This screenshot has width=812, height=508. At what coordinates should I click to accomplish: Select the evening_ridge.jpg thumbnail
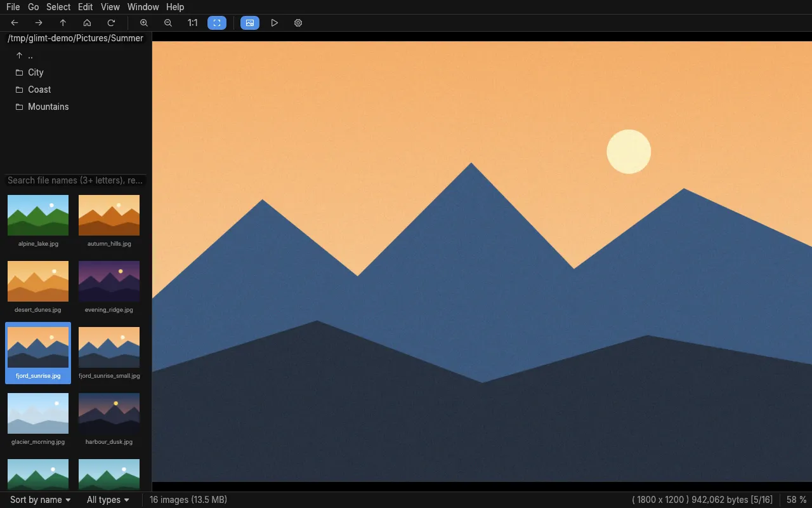coord(109,287)
